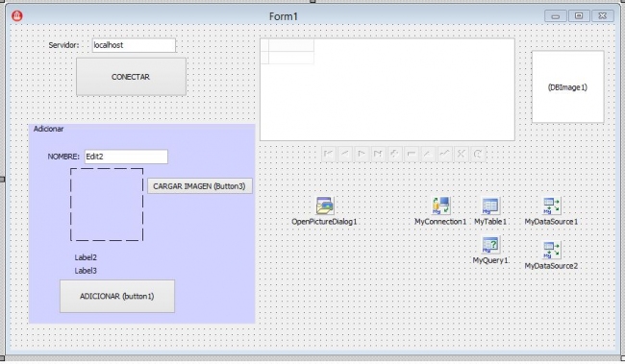This screenshot has height=364, width=625.
Task: Click the navigator Insert record button
Action: [394, 154]
